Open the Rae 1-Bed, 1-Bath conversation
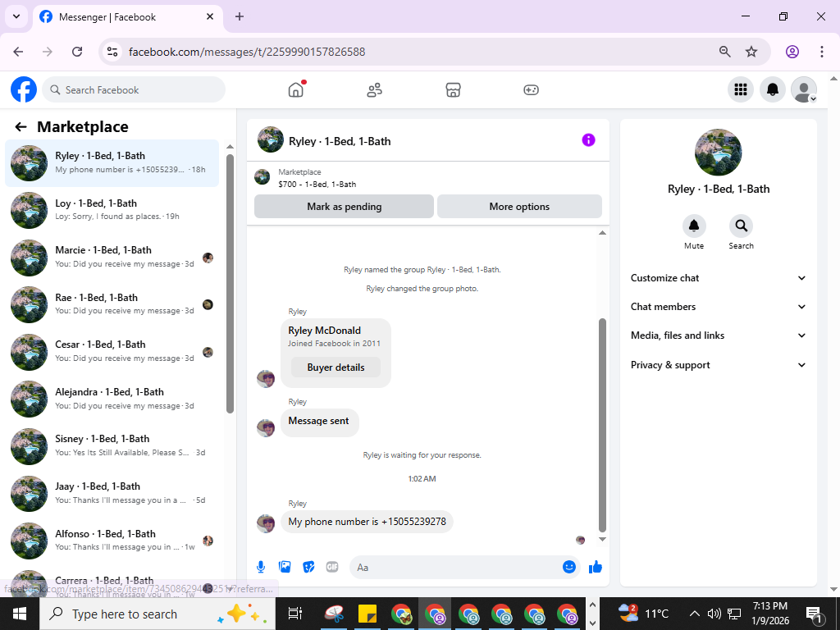 point(112,304)
